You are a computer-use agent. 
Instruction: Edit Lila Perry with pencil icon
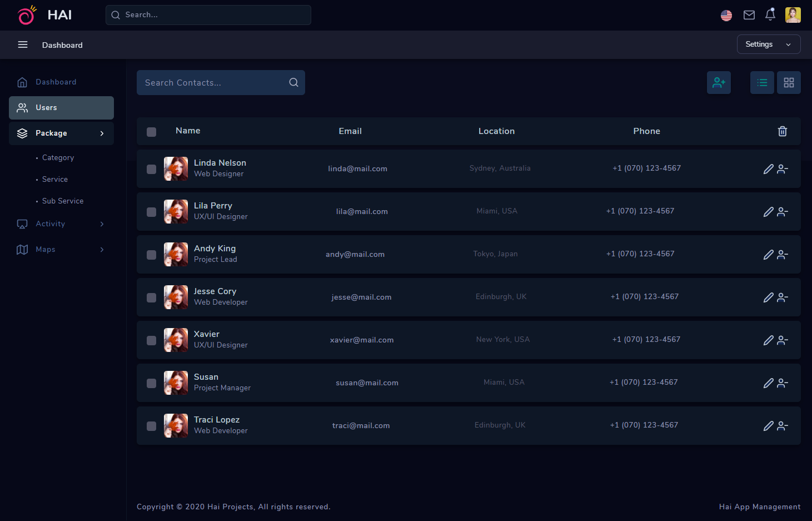click(768, 212)
